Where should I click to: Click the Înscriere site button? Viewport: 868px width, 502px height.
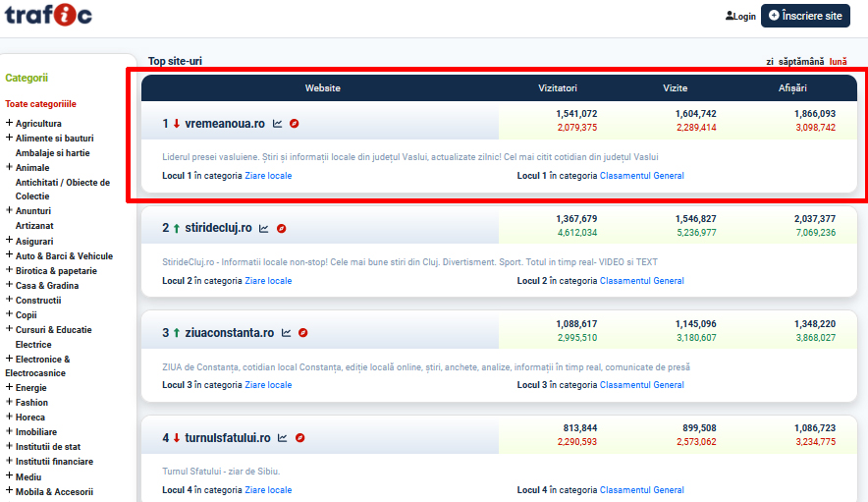click(x=805, y=16)
